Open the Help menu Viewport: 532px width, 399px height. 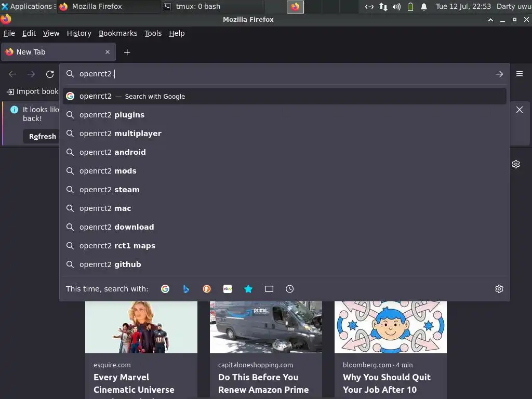point(177,33)
